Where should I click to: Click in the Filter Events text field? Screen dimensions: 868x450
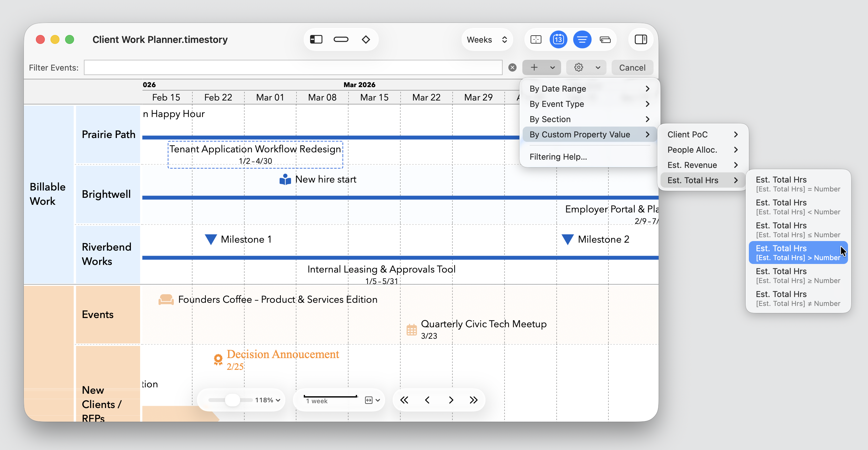(293, 67)
